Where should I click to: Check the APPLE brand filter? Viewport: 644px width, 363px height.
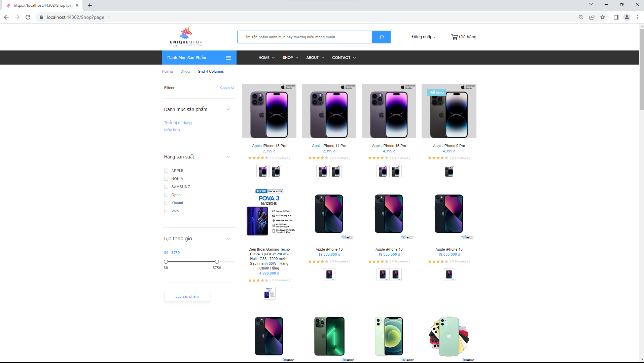click(166, 171)
